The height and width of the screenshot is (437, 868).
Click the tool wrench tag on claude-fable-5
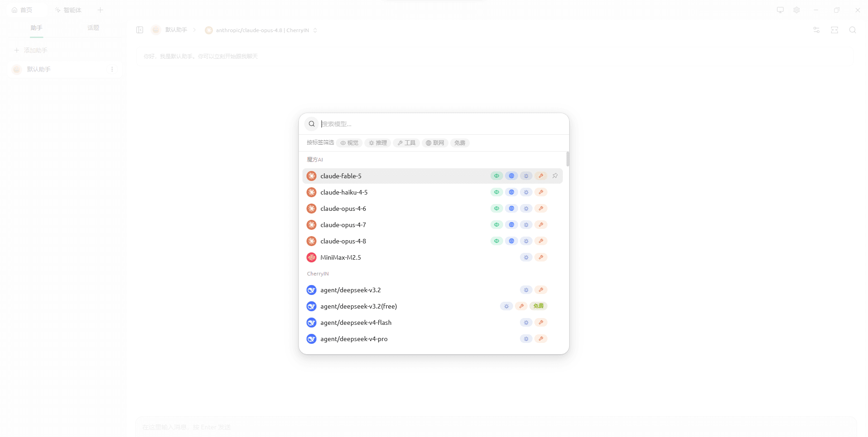(541, 176)
